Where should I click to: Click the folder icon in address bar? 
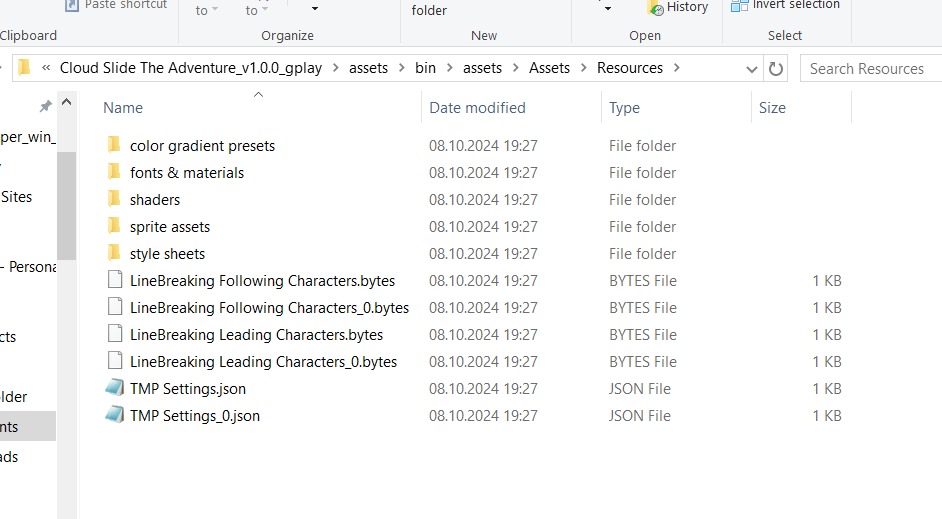click(24, 67)
